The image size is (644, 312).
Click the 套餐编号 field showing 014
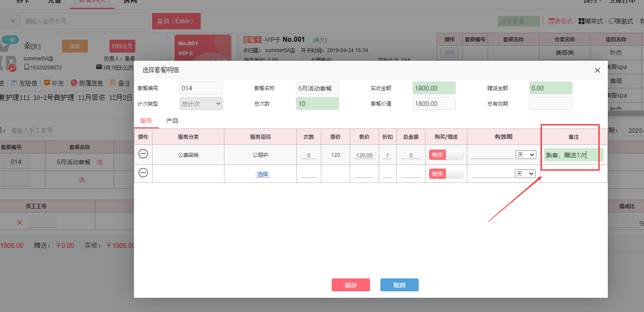201,88
